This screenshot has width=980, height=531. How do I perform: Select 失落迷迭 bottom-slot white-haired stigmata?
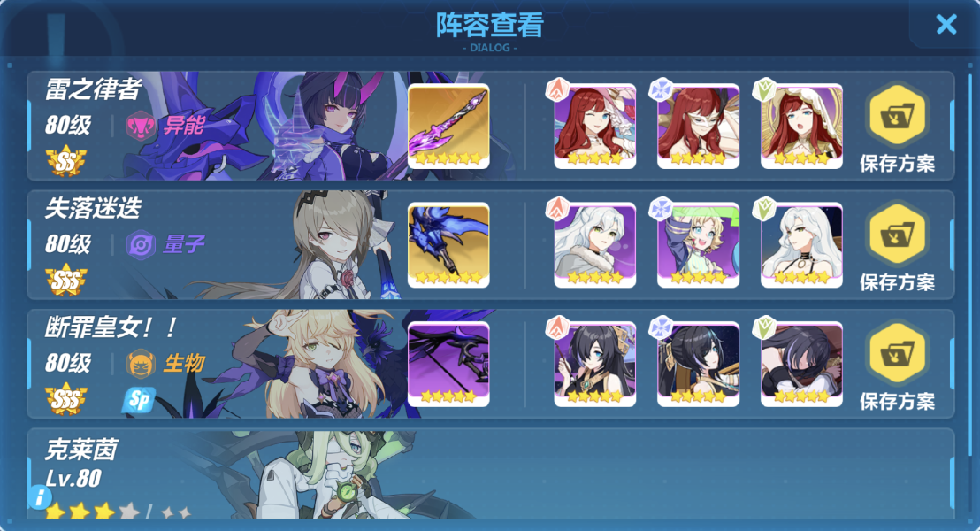(801, 245)
